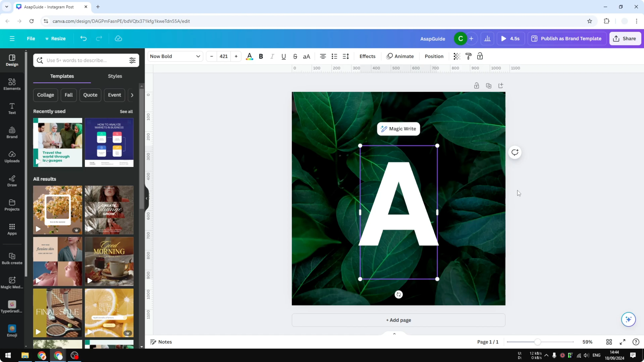Screen dimensions: 644x362
Task: Open the Resize options
Action: pyautogui.click(x=55, y=38)
